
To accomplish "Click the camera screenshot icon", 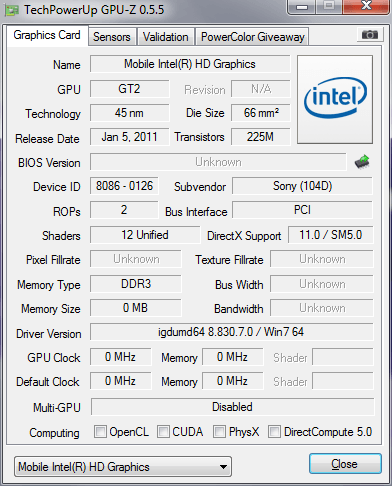I will click(369, 34).
